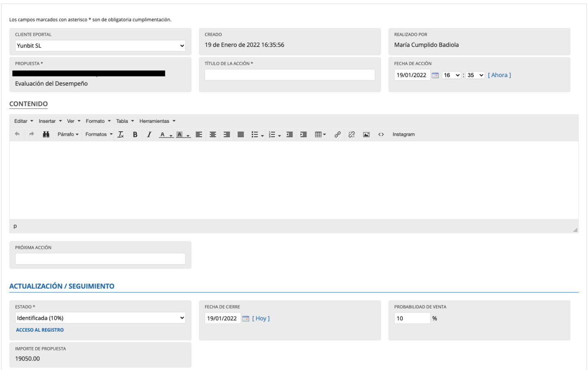The image size is (588, 370).
Task: Open the Insertar menu
Action: [x=50, y=121]
